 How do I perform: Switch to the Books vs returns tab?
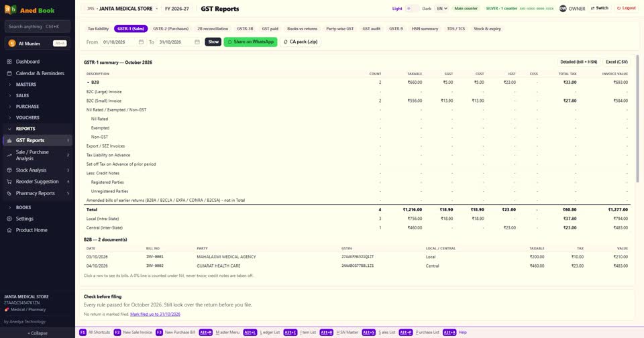[x=303, y=29]
